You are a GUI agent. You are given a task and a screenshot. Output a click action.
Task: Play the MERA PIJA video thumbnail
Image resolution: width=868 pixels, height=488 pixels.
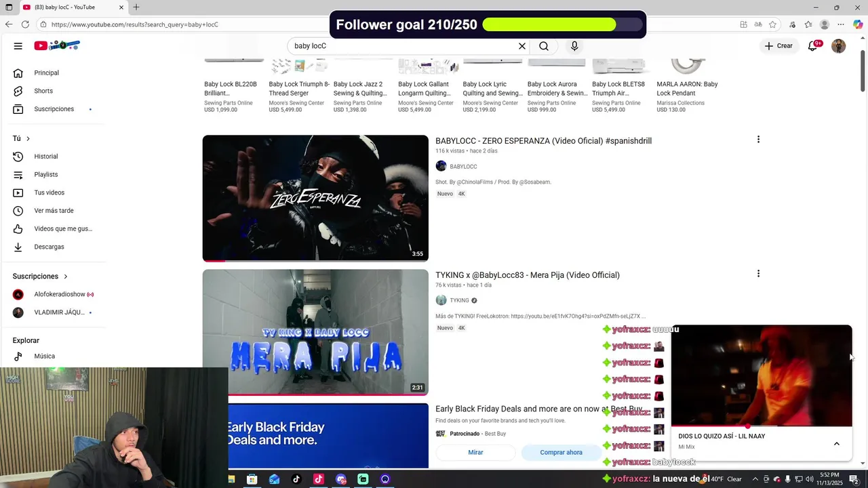315,332
